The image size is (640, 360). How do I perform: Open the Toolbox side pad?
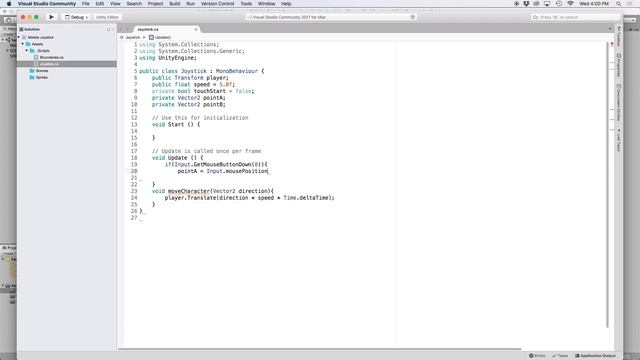pos(619,37)
